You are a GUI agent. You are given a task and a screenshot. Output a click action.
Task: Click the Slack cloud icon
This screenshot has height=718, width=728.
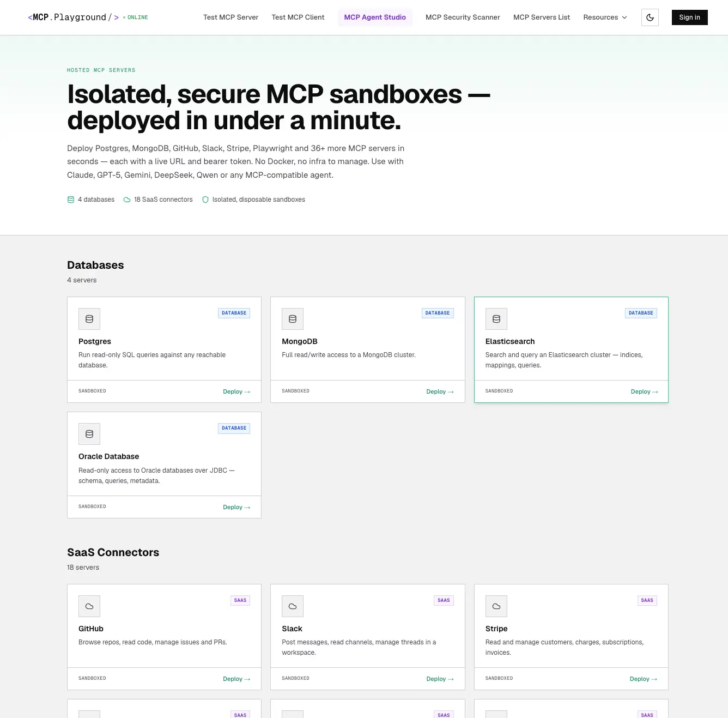(x=293, y=606)
